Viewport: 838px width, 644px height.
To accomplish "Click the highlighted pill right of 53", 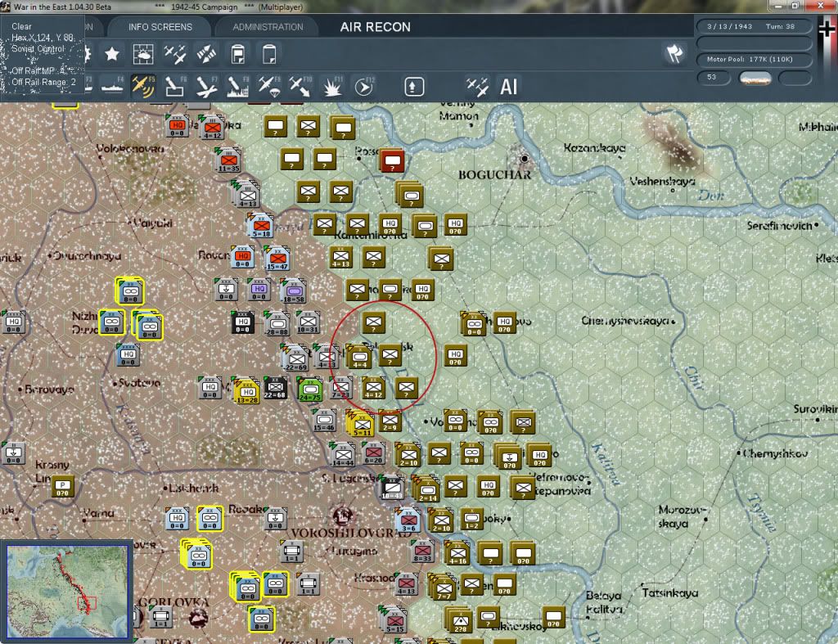I will coord(755,79).
